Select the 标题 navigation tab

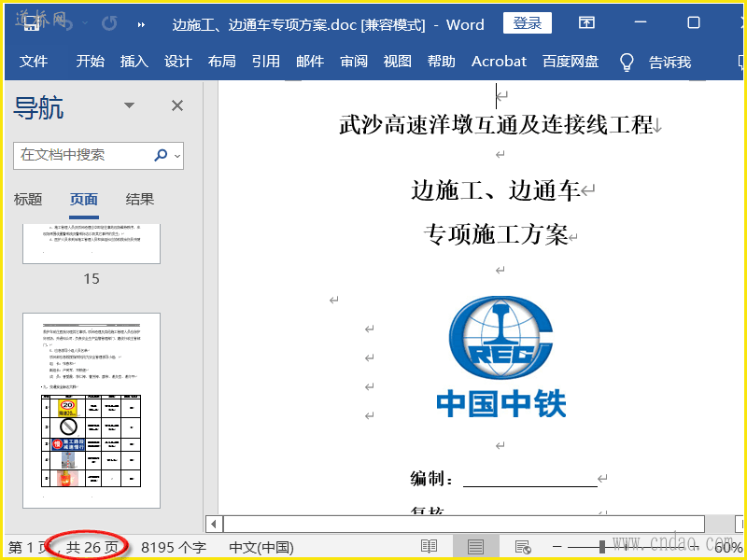[28, 200]
